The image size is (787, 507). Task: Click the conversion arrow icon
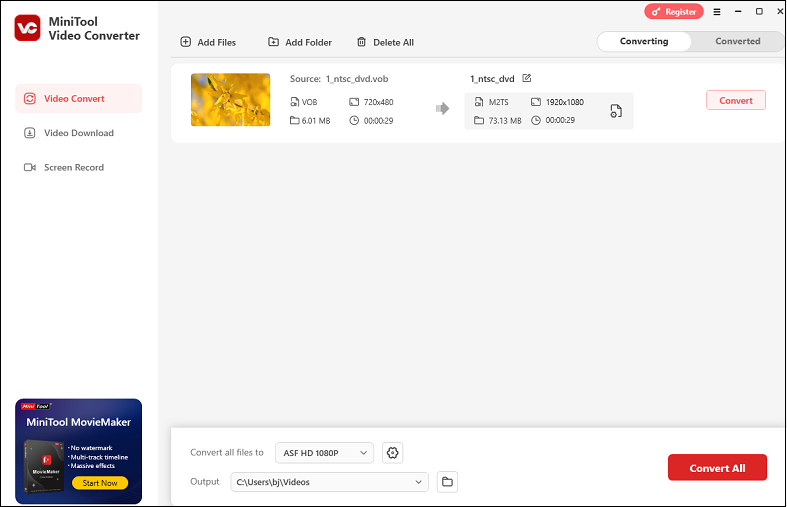tap(442, 108)
